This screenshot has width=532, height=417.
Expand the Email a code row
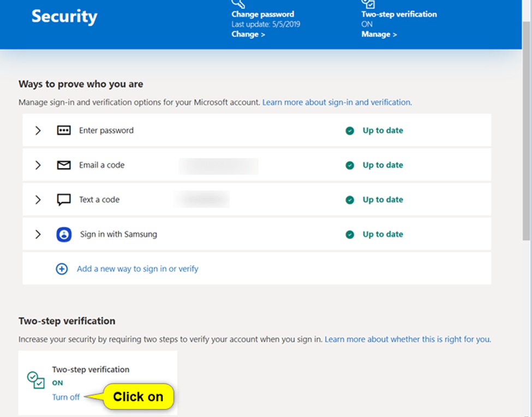click(38, 165)
